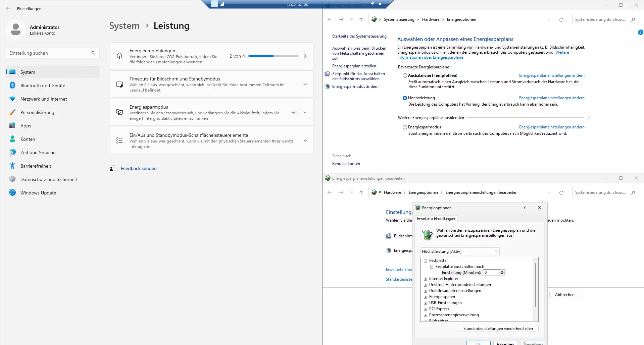This screenshot has width=644, height=345.
Task: Click Hardware breadcrumb in upper address bar
Action: point(431,19)
